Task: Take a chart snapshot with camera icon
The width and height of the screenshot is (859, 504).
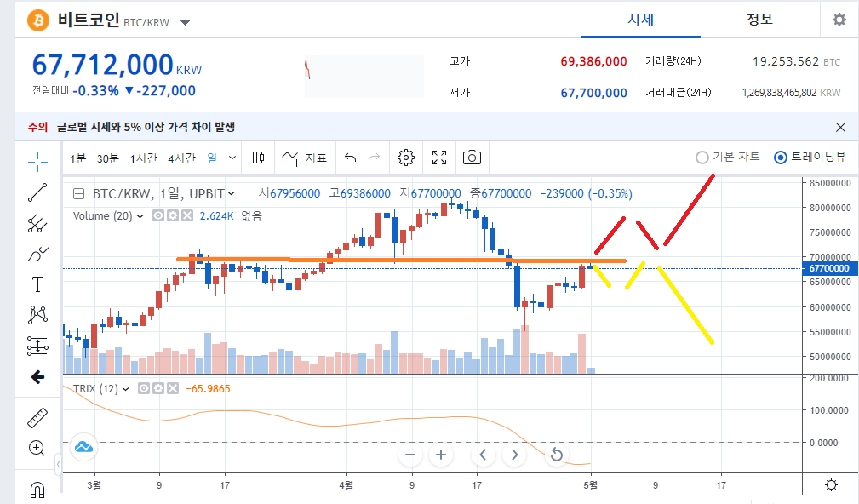Action: tap(472, 157)
